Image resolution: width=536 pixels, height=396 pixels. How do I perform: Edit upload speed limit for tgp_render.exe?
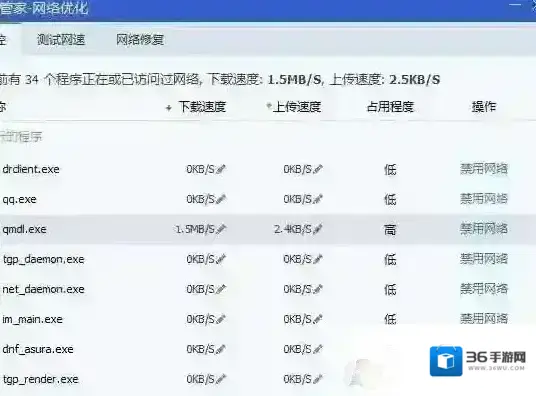tap(318, 379)
